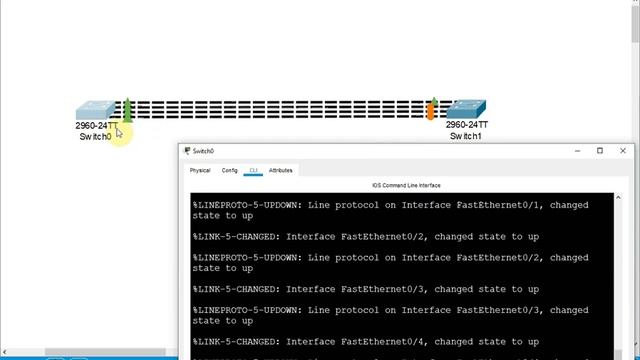Open the Config tab
Image resolution: width=640 pixels, height=360 pixels.
pyautogui.click(x=229, y=170)
